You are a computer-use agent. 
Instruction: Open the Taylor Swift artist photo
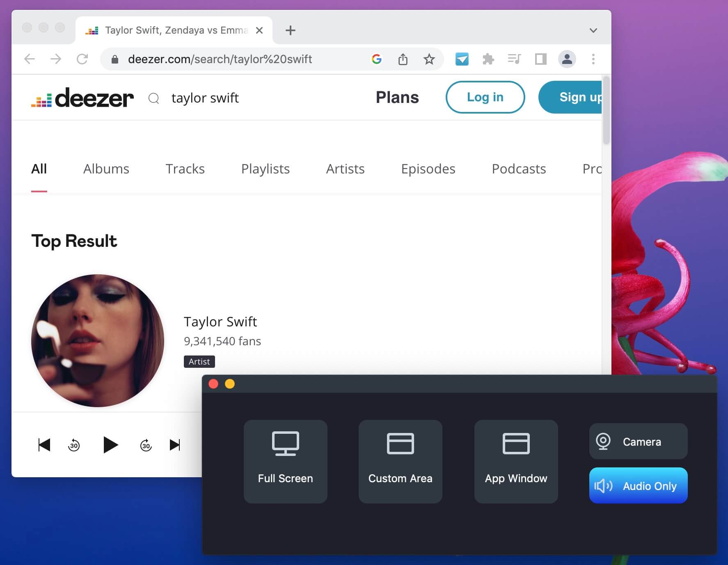tap(98, 341)
